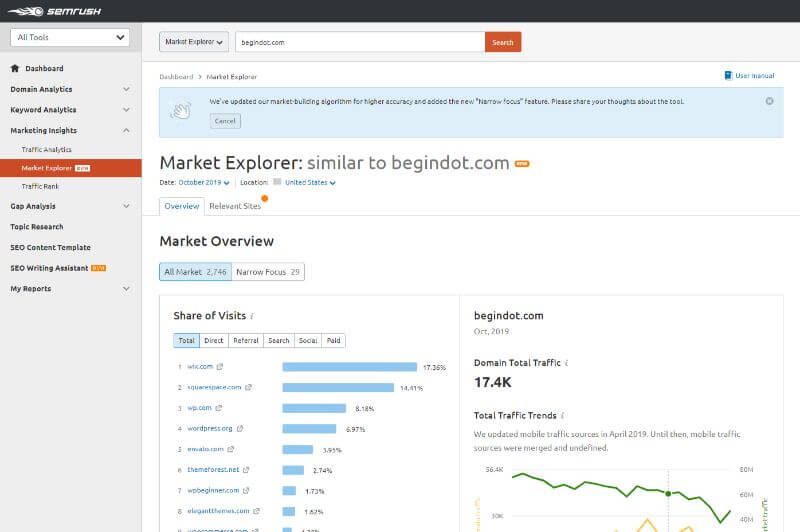Click Share of Visits info icon
Image resolution: width=800 pixels, height=532 pixels.
click(x=252, y=317)
